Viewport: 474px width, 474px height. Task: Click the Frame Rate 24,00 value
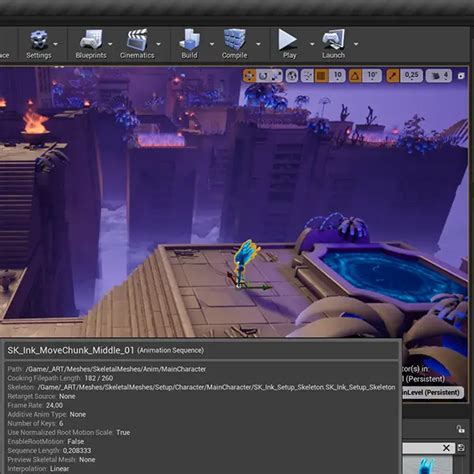54,405
